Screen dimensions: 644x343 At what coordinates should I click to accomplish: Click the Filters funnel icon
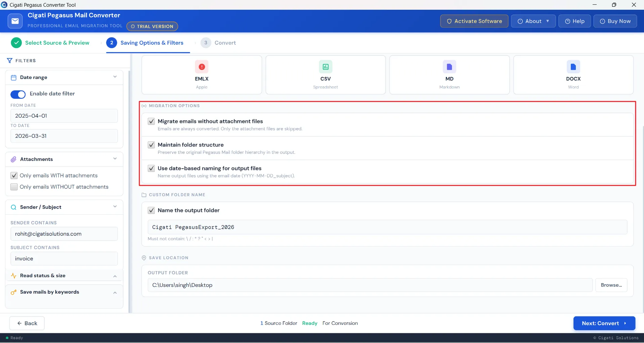pos(9,60)
